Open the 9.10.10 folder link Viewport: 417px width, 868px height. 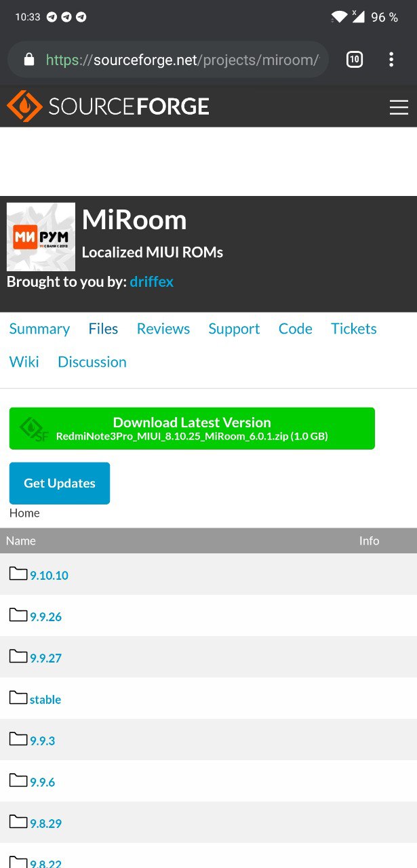coord(49,576)
